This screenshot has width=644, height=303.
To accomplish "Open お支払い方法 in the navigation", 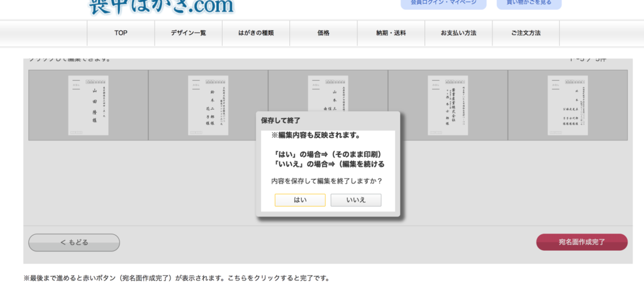I will click(x=458, y=33).
